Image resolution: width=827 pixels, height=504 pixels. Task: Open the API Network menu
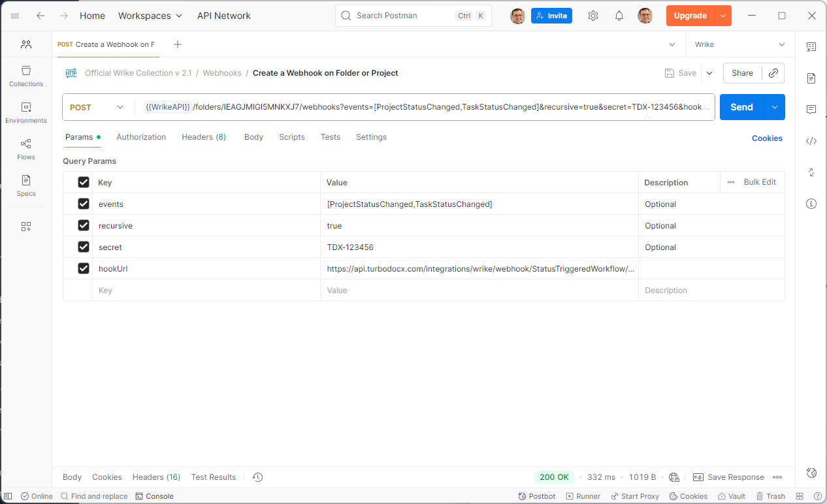click(x=223, y=15)
